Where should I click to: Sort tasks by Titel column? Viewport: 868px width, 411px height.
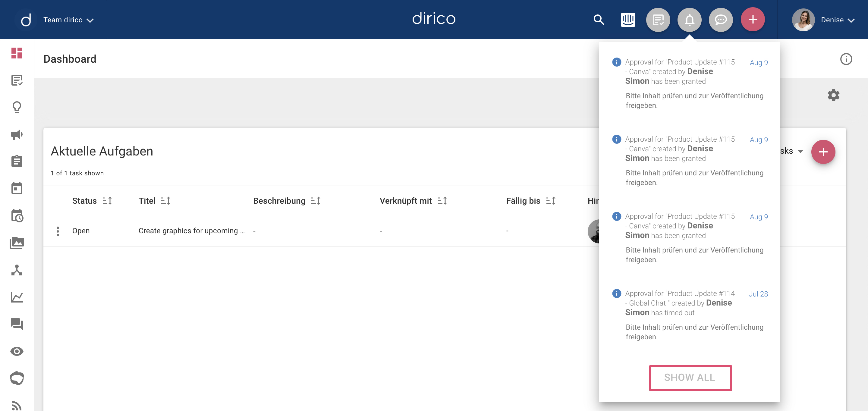[x=166, y=201]
